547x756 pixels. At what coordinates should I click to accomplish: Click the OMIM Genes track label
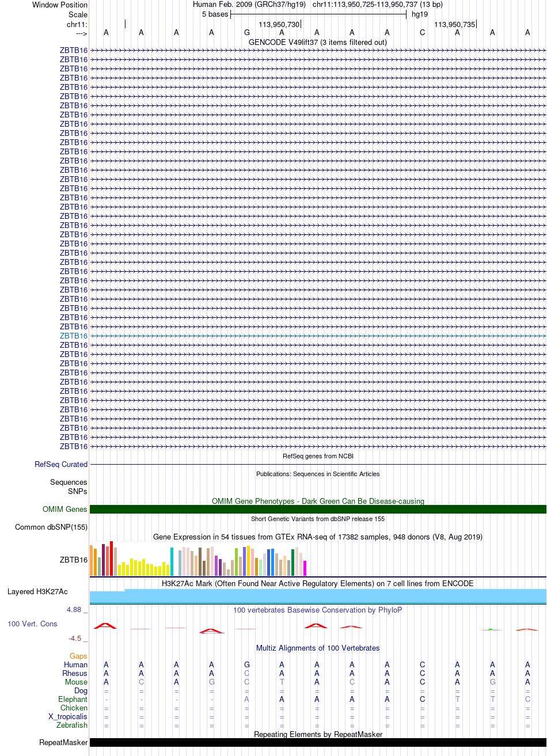click(65, 509)
